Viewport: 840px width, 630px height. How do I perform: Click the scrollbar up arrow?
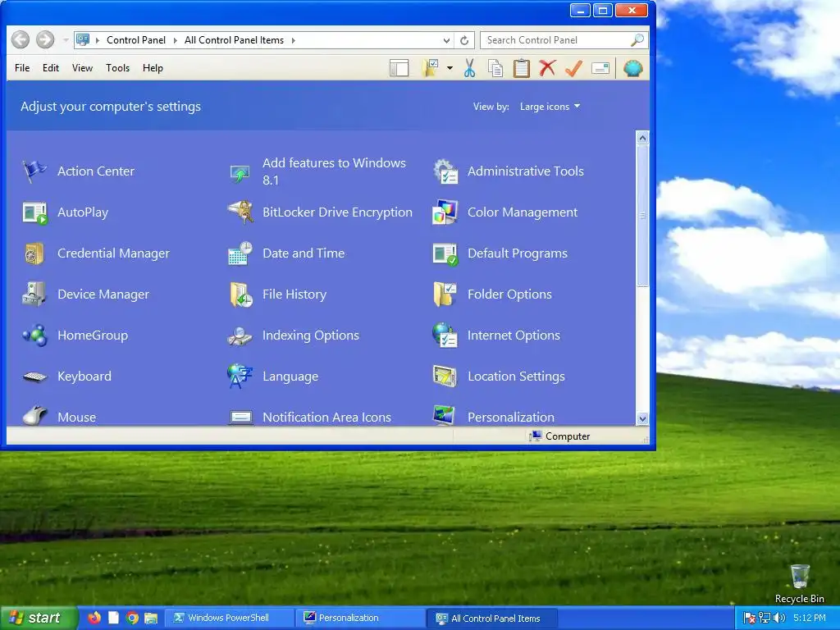point(642,138)
